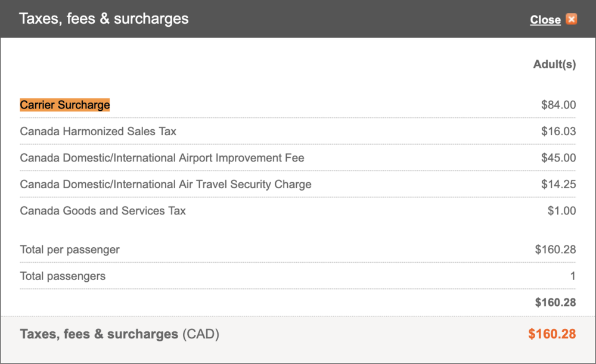
Task: Click the Air Travel Security Charge label
Action: [166, 184]
